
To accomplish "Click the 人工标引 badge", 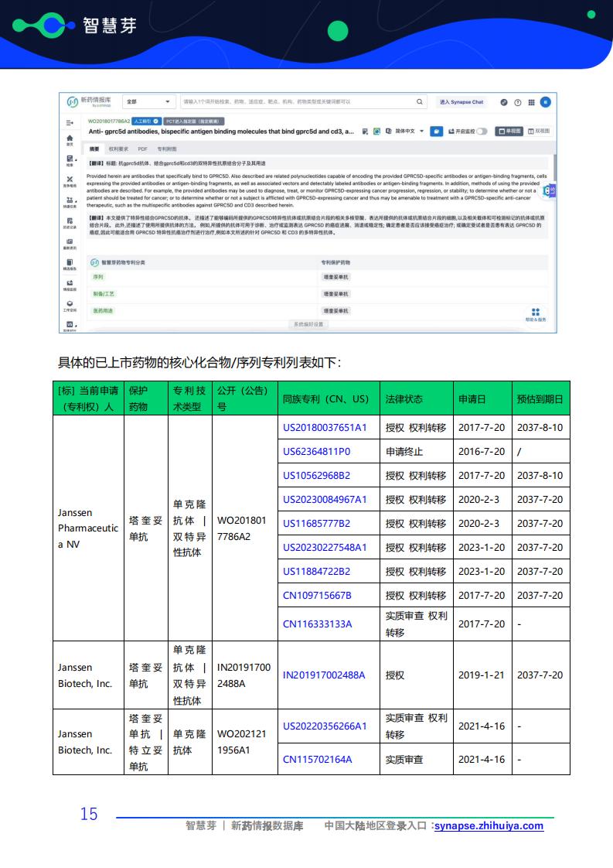I will 147,121.
